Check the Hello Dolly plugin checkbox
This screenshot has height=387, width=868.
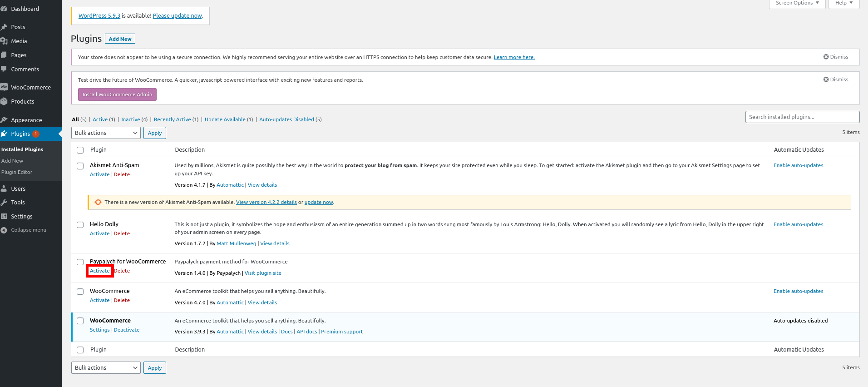pos(80,225)
